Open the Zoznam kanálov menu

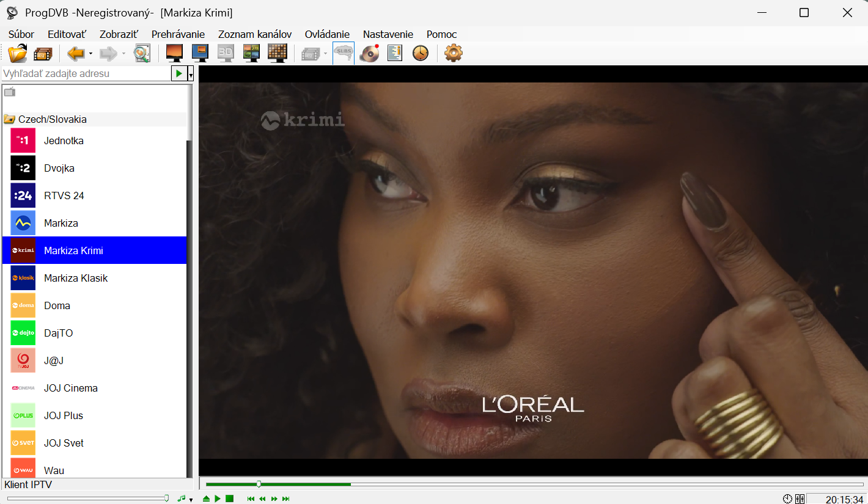tap(255, 34)
